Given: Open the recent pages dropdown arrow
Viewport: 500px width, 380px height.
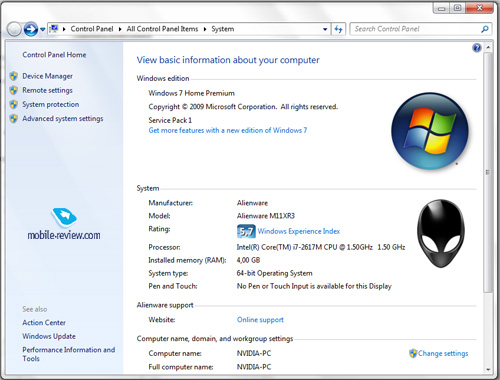Looking at the screenshot, I should click(43, 29).
